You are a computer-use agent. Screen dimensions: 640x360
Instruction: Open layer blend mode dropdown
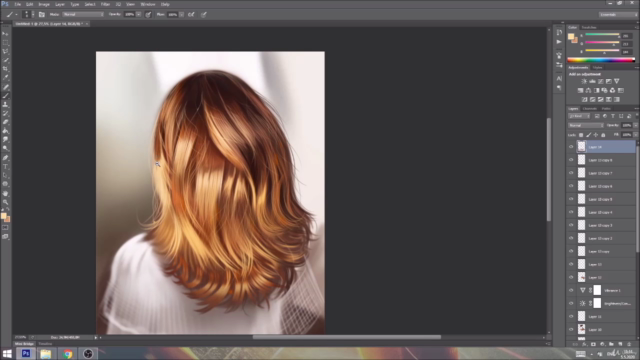586,125
